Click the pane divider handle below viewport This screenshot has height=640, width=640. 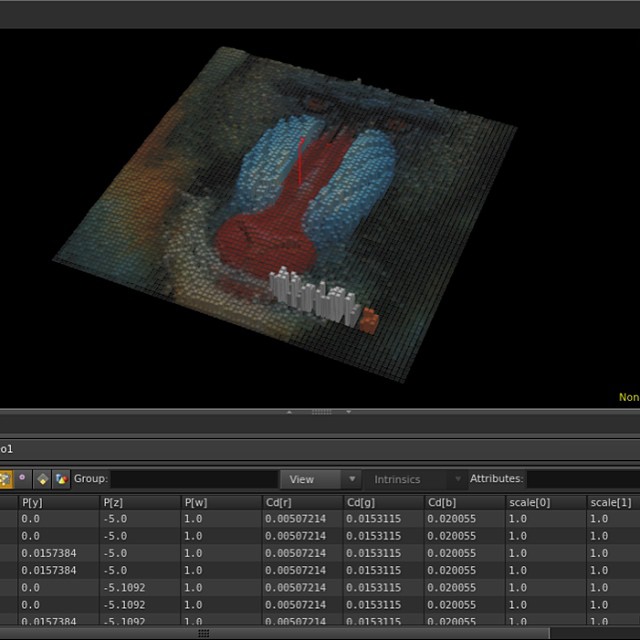[320, 411]
